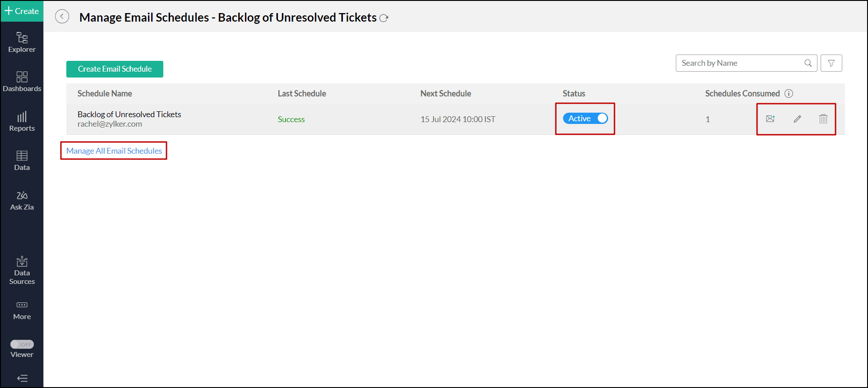Open the Create menu
This screenshot has height=388, width=868.
click(x=22, y=11)
